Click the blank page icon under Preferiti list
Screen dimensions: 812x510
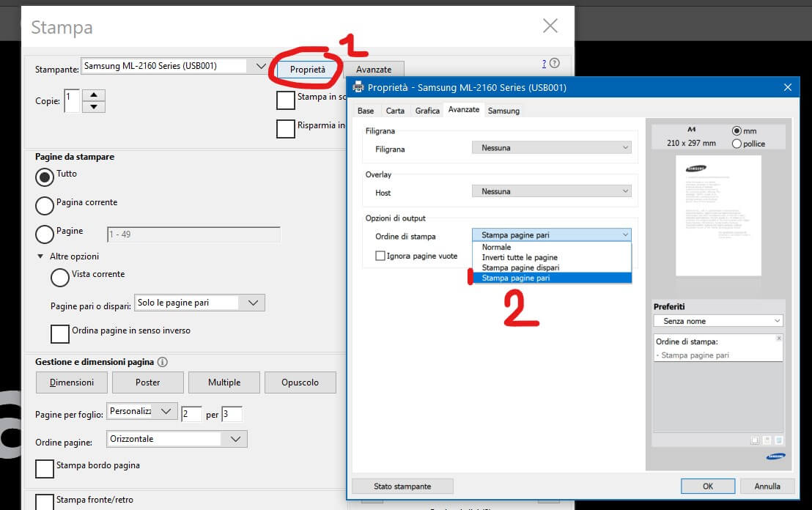click(x=755, y=440)
